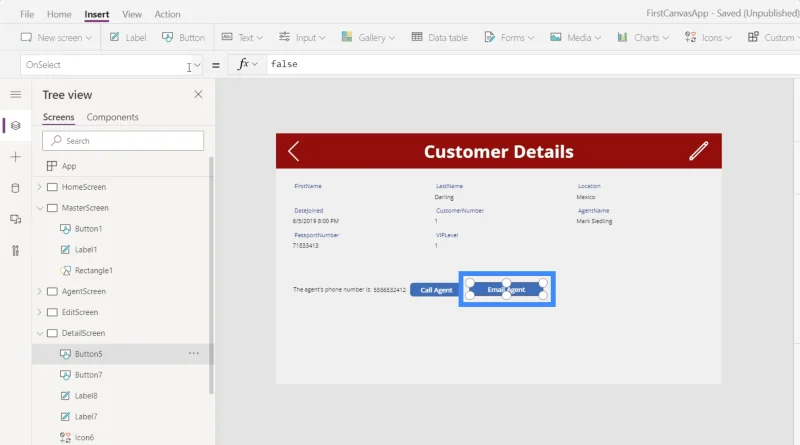
Task: Click the Tree view vertical scrollbar
Action: pos(211,276)
